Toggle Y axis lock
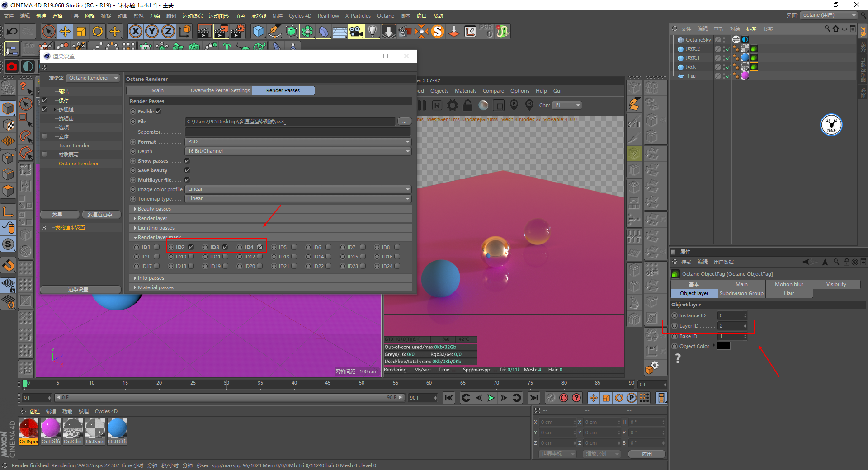 (152, 31)
